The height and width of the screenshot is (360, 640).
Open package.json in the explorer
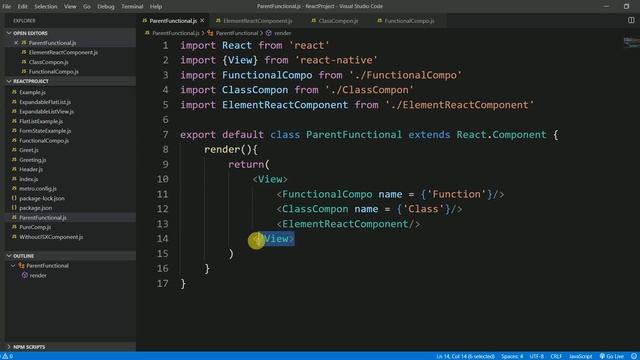tap(36, 208)
